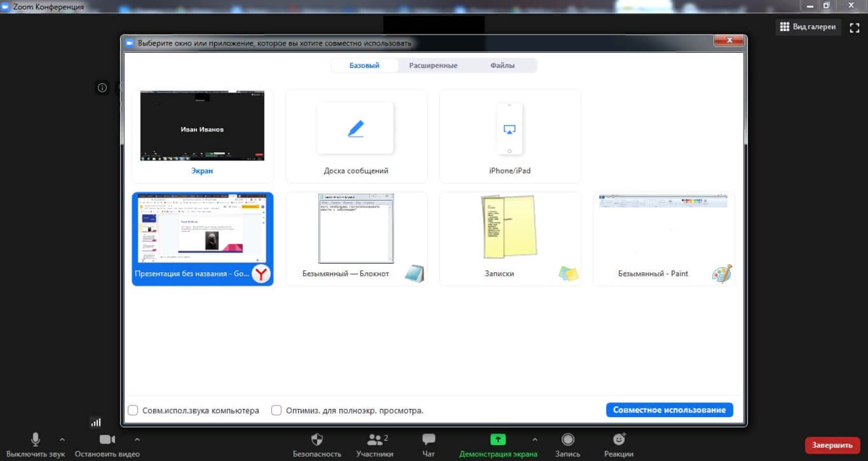868x461 pixels.
Task: Enable Оптимиз. для полноэкр. просмотра checkbox
Action: pos(276,410)
